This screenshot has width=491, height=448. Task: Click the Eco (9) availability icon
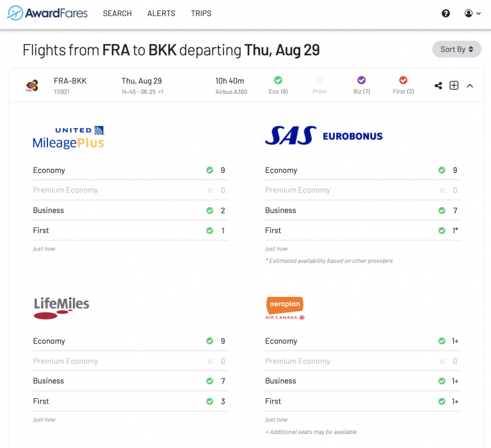point(278,81)
